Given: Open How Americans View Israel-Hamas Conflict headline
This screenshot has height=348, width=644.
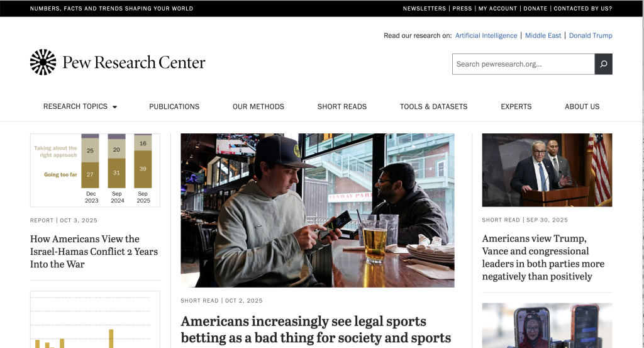Looking at the screenshot, I should (94, 252).
